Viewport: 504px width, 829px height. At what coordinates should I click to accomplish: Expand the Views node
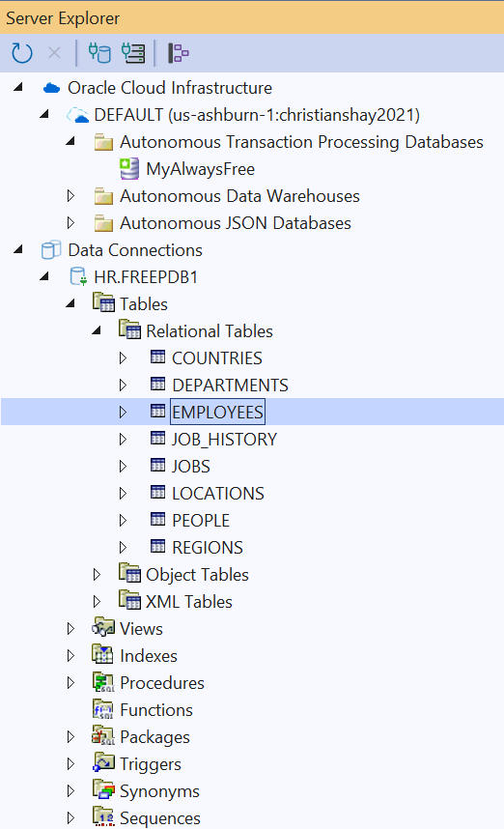click(70, 628)
